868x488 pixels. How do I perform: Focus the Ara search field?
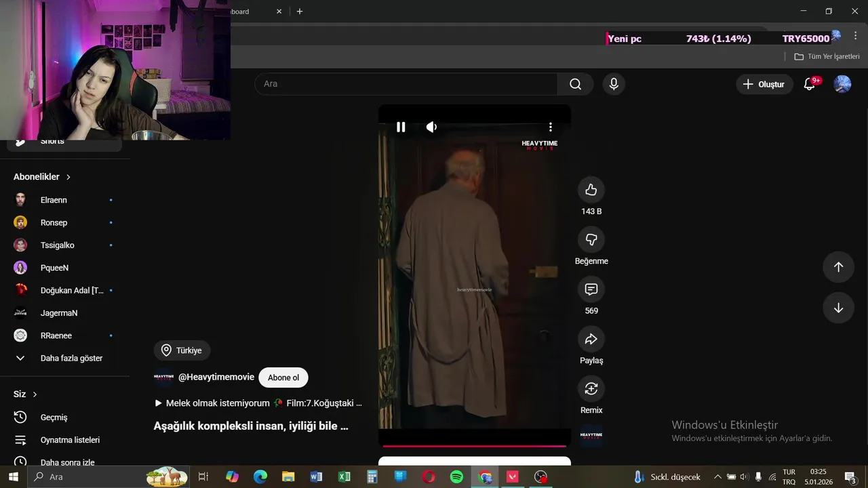[406, 84]
